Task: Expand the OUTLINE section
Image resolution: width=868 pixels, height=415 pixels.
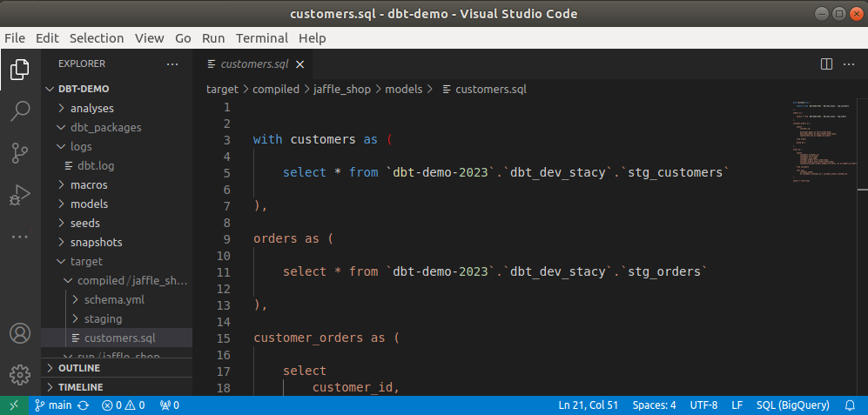Action: point(117,368)
